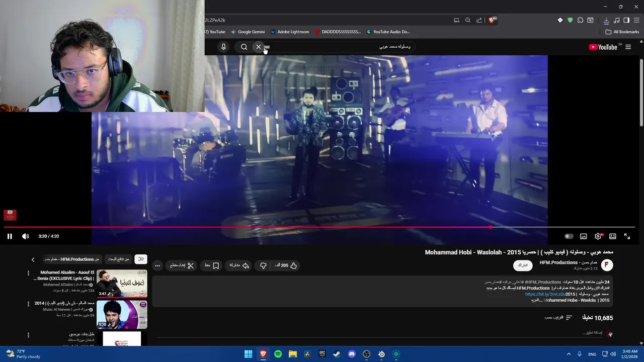The height and width of the screenshot is (362, 644).
Task: Open the bit.ly link in description
Action: 544,294
